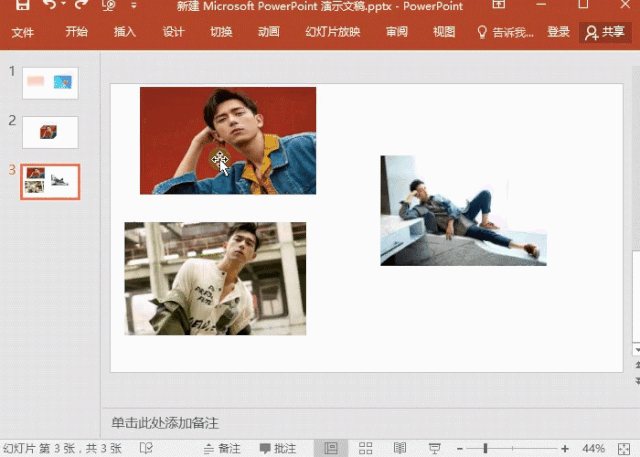This screenshot has height=457, width=640.
Task: Start Slide Show from status bar icon
Action: (x=434, y=449)
